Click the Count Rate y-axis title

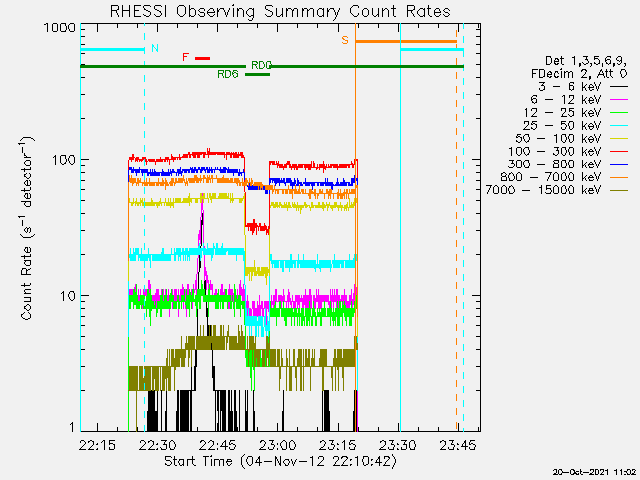pyautogui.click(x=27, y=229)
